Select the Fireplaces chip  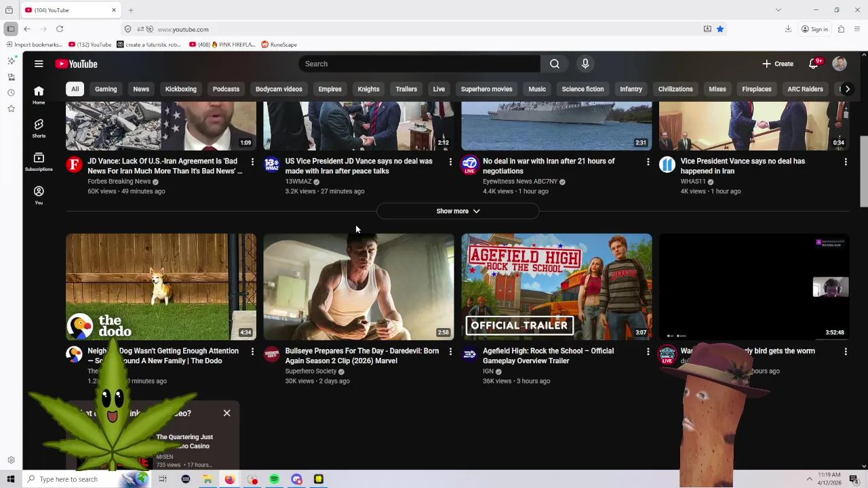click(757, 89)
